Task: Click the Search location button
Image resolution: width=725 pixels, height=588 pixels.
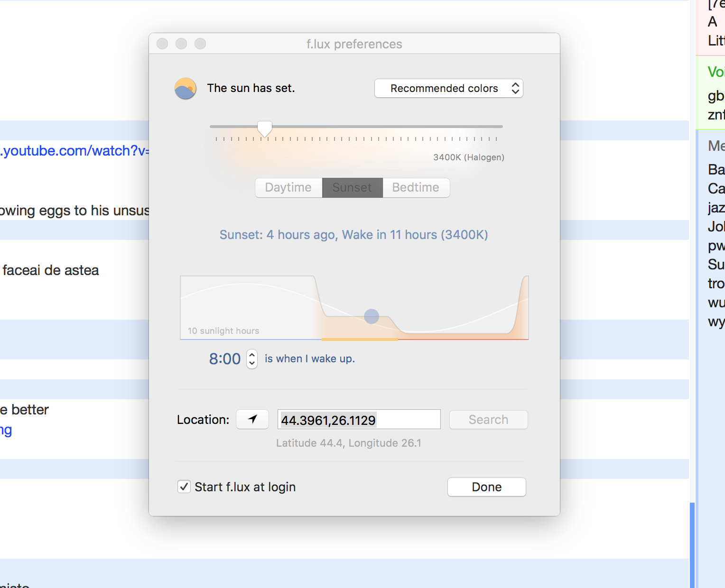Action: coord(488,420)
